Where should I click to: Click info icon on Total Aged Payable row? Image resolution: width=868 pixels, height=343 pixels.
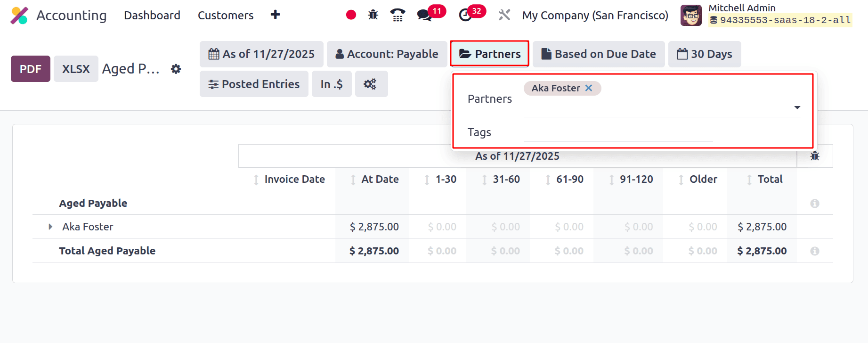coord(815,251)
